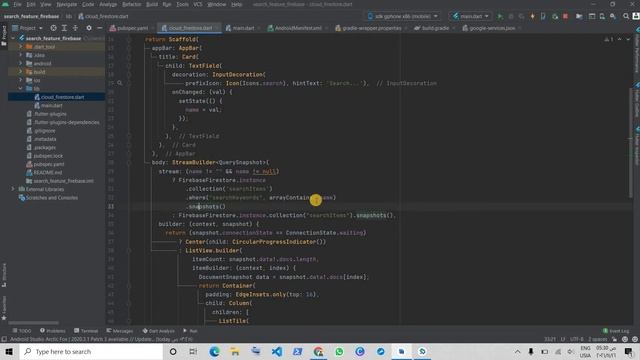
Task: Open the Messages tool window
Action: (120, 331)
